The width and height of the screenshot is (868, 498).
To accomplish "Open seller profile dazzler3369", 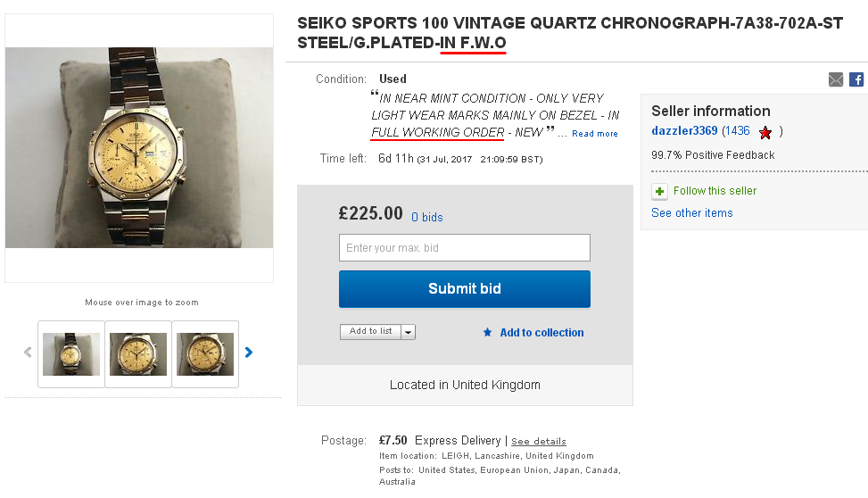I will coord(684,131).
